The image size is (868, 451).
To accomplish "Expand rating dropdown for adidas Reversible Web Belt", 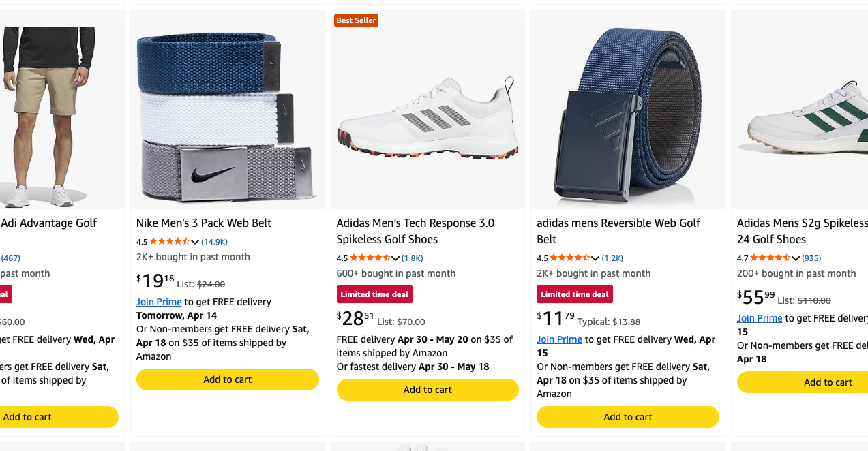I will pos(595,258).
